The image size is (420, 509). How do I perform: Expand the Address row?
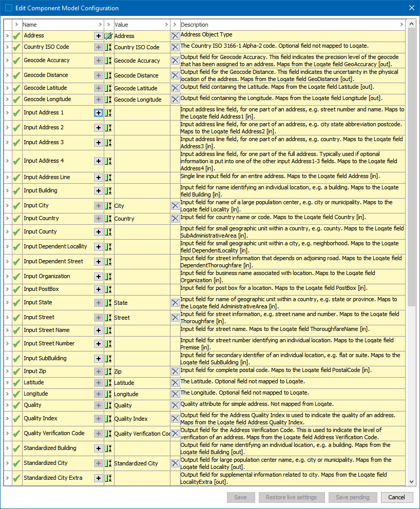tap(8, 36)
